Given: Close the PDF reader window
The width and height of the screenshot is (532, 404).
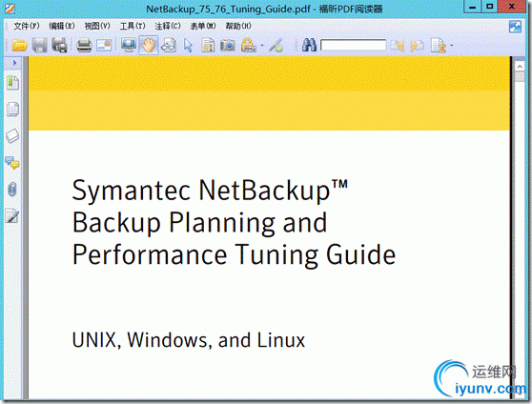Looking at the screenshot, I should pos(512,7).
